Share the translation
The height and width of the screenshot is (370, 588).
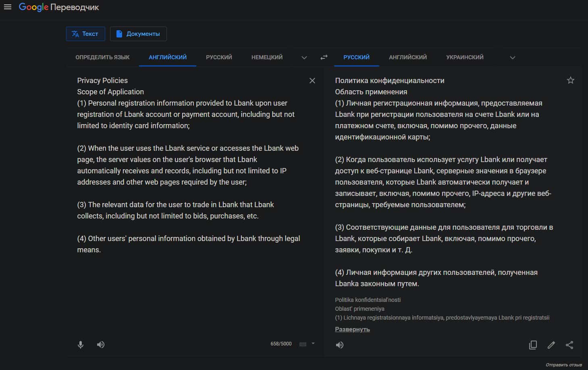(x=569, y=345)
